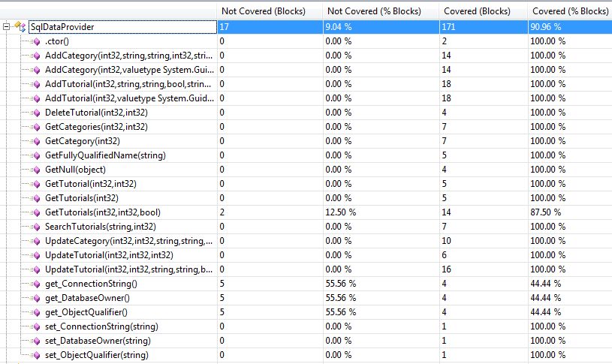Click the AddTutorial(int32,string,string,bool) method icon
The image size is (612, 364).
pyautogui.click(x=36, y=84)
